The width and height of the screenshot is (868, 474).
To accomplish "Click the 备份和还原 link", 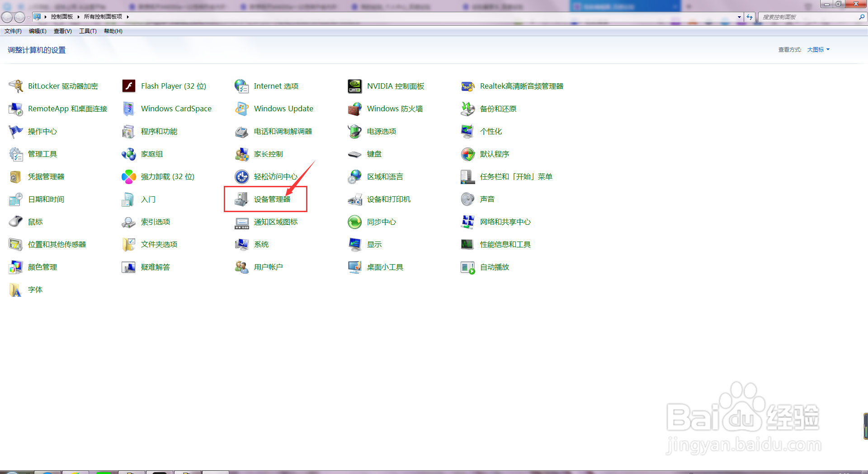I will click(498, 109).
